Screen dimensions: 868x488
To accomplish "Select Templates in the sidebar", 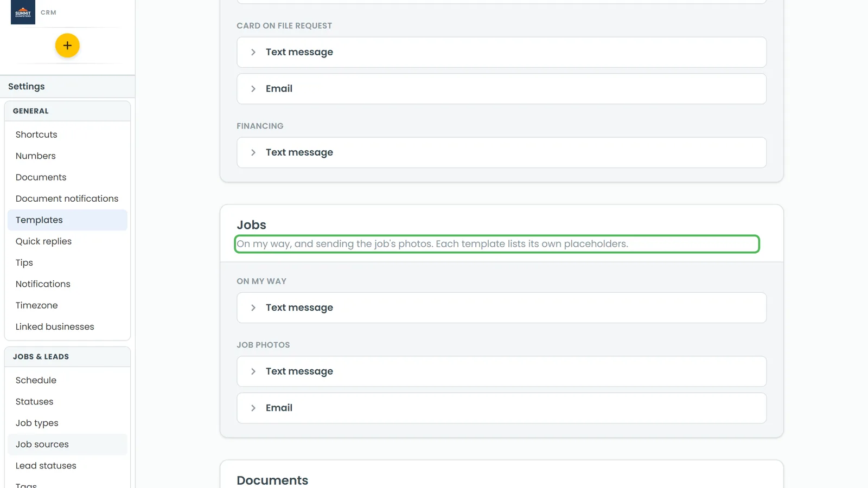I will pos(67,220).
